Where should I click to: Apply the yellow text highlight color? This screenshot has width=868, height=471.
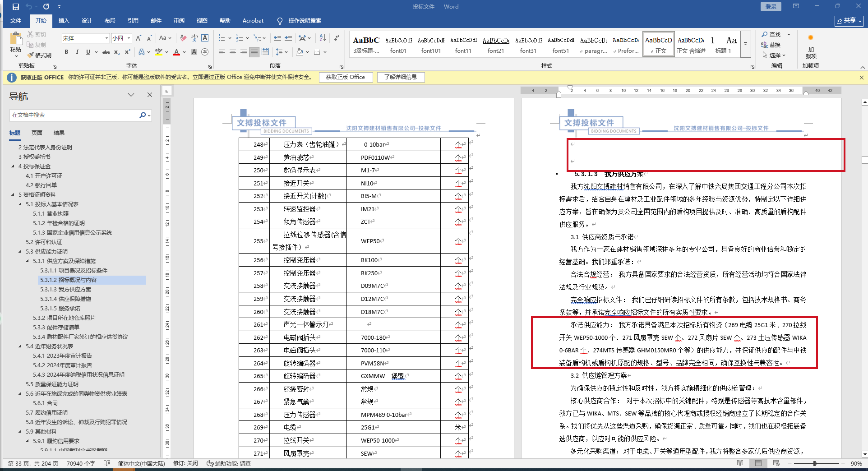(159, 52)
